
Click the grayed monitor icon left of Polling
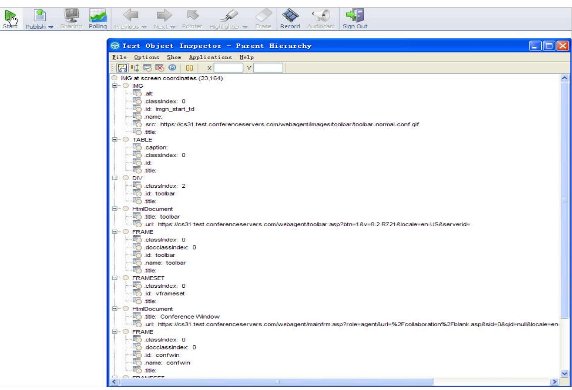[71, 15]
